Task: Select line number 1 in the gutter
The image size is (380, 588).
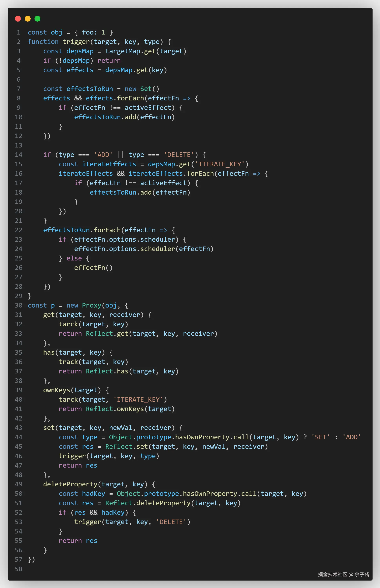Action: tap(19, 32)
